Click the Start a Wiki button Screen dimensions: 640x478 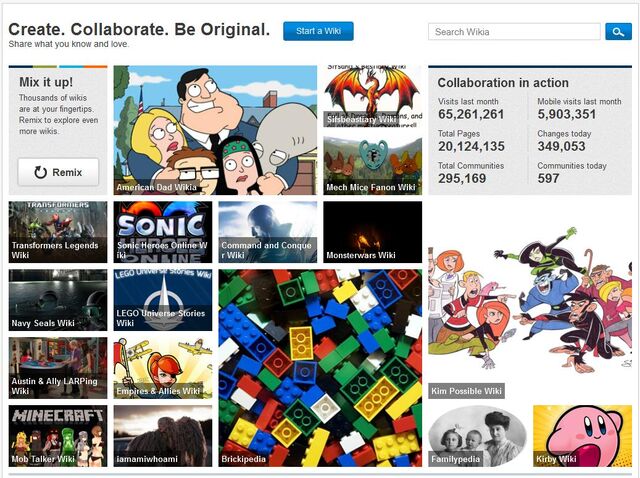point(318,31)
